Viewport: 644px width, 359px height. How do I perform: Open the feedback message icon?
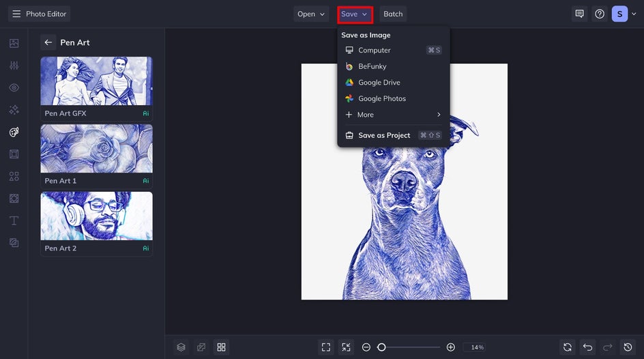click(579, 14)
